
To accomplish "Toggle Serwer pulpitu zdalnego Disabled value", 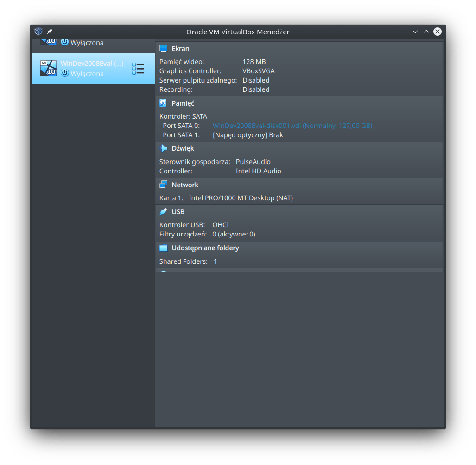I will click(256, 80).
